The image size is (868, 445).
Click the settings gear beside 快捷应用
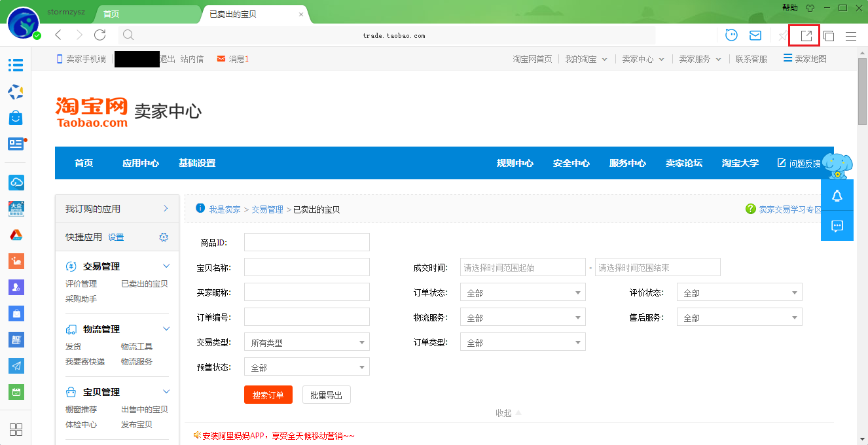164,237
